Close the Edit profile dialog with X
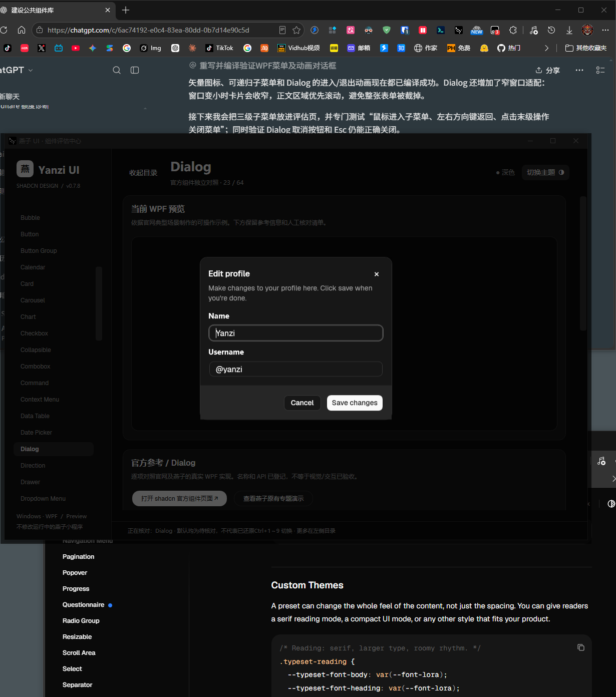The image size is (616, 697). point(377,274)
